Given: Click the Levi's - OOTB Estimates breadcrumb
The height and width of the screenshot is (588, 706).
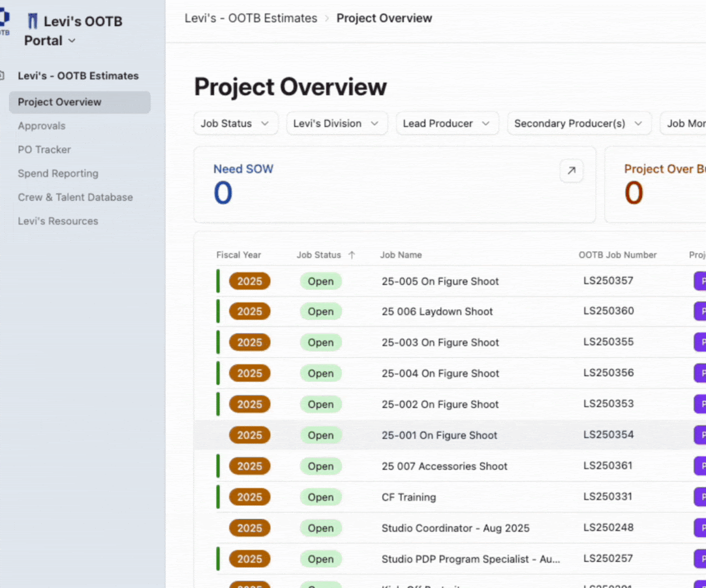Looking at the screenshot, I should coord(251,18).
